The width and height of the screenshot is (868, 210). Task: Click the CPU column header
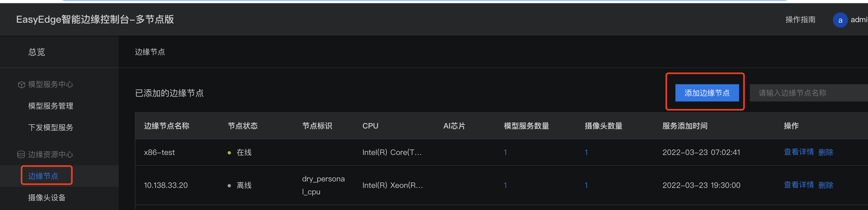pos(370,126)
